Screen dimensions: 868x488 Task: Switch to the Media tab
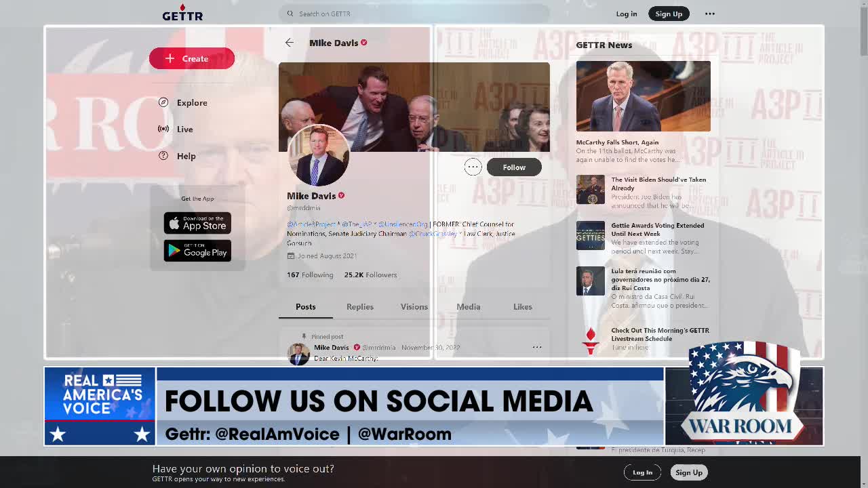tap(469, 307)
